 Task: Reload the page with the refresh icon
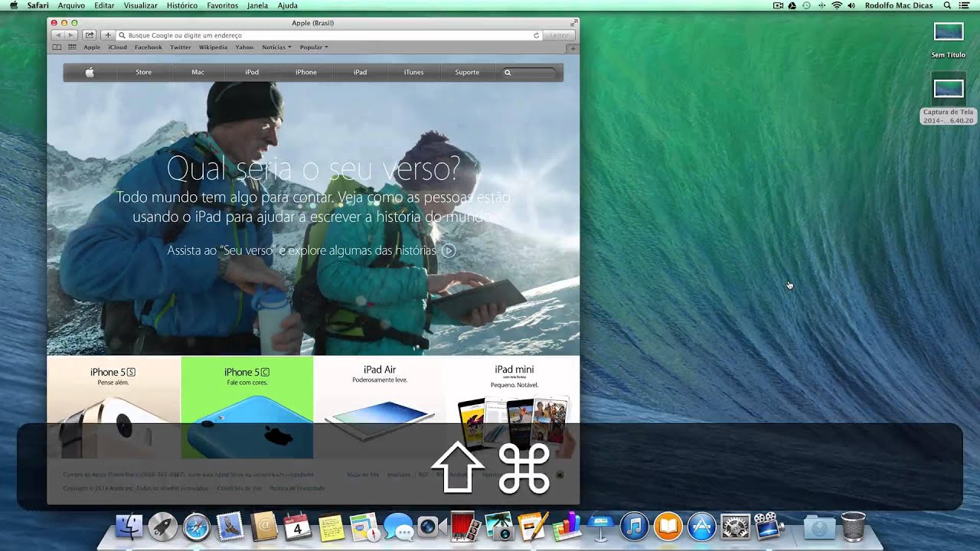click(x=536, y=35)
